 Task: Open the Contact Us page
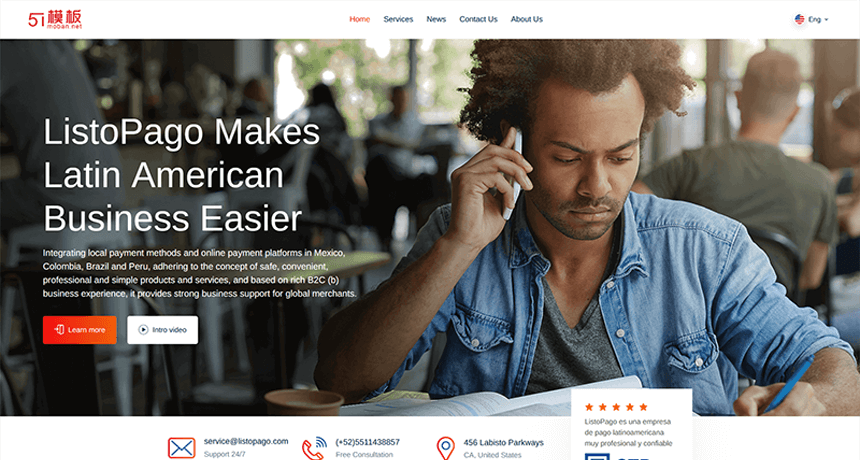(x=478, y=19)
